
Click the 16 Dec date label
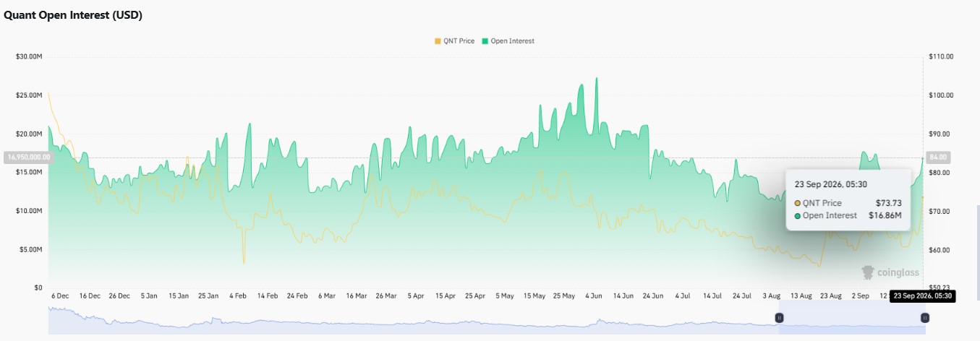coord(90,295)
